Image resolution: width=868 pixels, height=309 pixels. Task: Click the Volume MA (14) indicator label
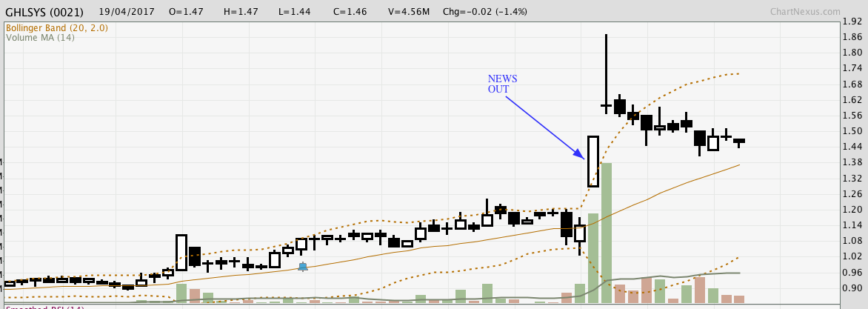(40, 38)
